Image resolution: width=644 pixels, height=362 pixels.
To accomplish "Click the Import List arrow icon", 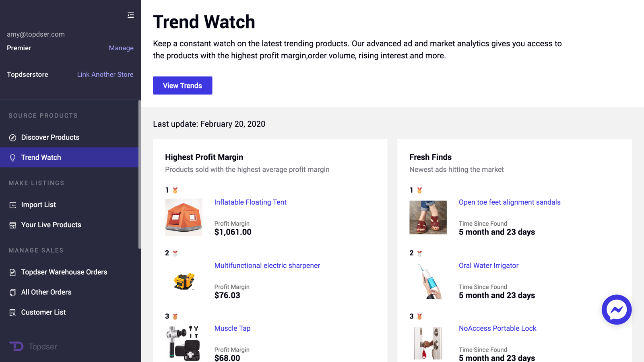I will (x=13, y=205).
